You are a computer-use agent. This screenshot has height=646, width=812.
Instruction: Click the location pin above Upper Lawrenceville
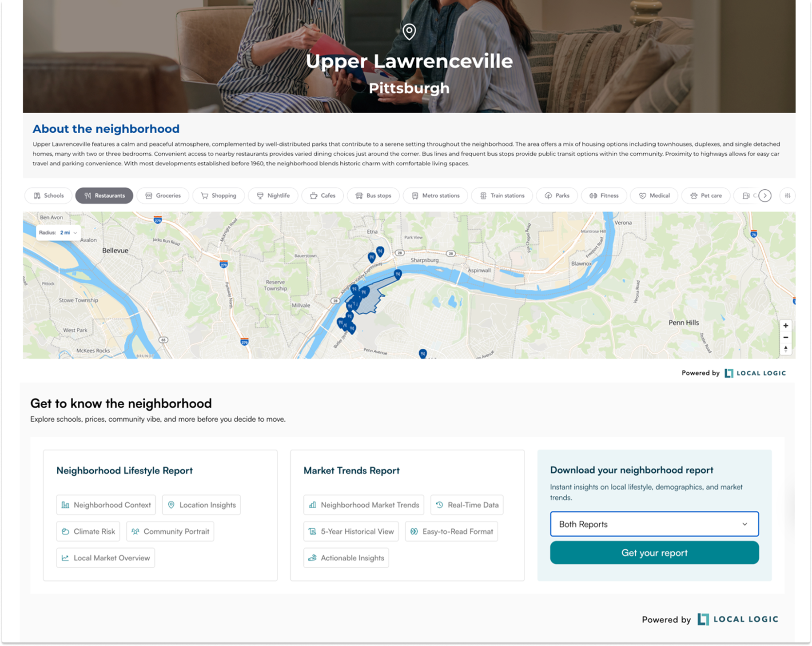(x=409, y=32)
